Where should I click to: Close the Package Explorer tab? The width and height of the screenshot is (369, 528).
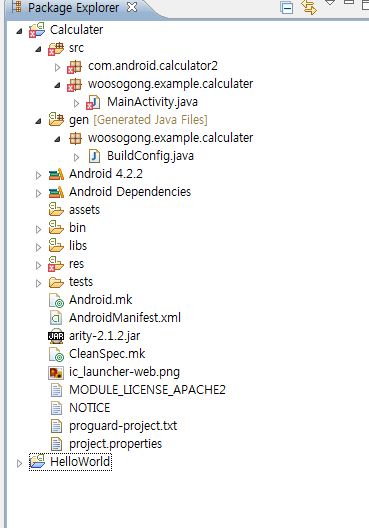[x=132, y=7]
